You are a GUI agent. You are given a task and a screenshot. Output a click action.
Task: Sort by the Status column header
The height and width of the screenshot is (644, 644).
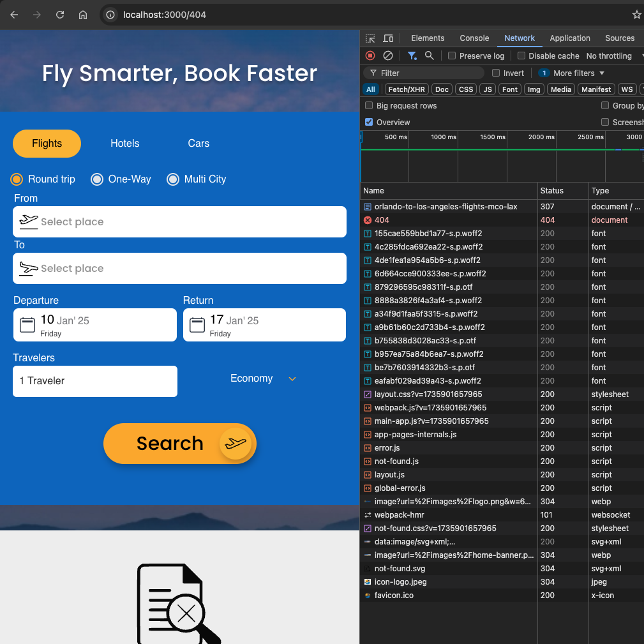(x=563, y=191)
